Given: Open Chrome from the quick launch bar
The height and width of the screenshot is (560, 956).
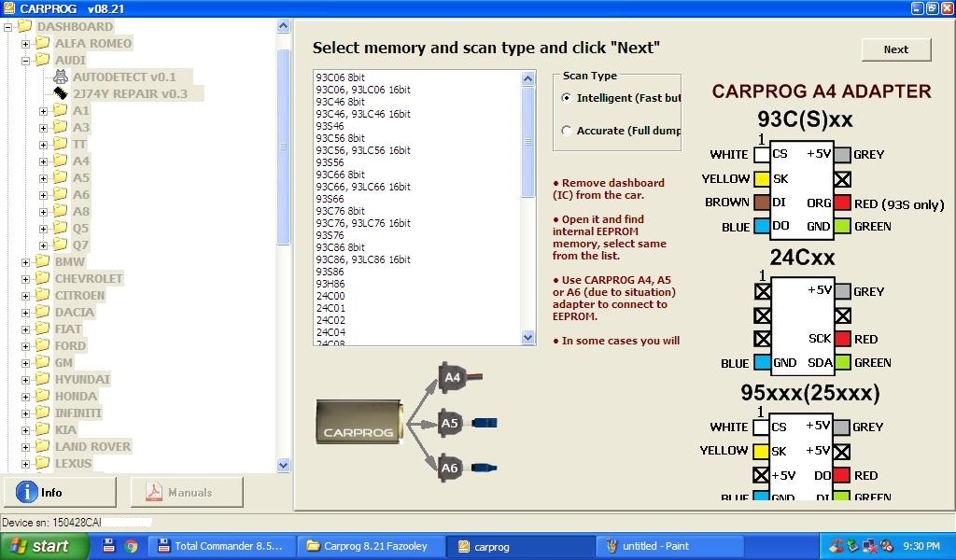Looking at the screenshot, I should pos(131,546).
